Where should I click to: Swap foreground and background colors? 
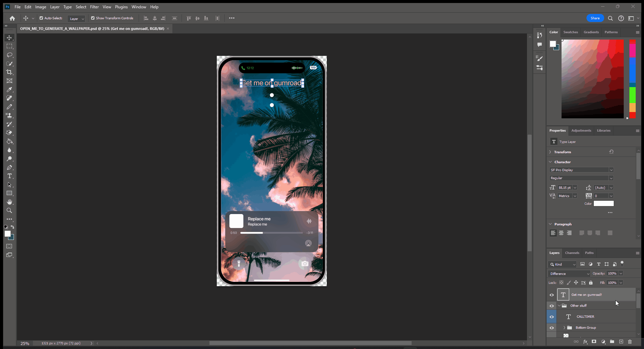pyautogui.click(x=12, y=227)
